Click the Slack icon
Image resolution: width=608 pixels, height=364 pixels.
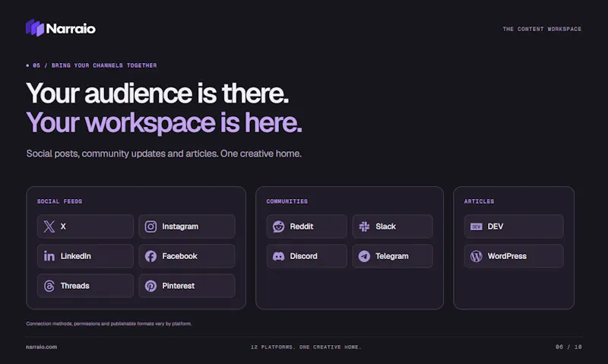[364, 226]
